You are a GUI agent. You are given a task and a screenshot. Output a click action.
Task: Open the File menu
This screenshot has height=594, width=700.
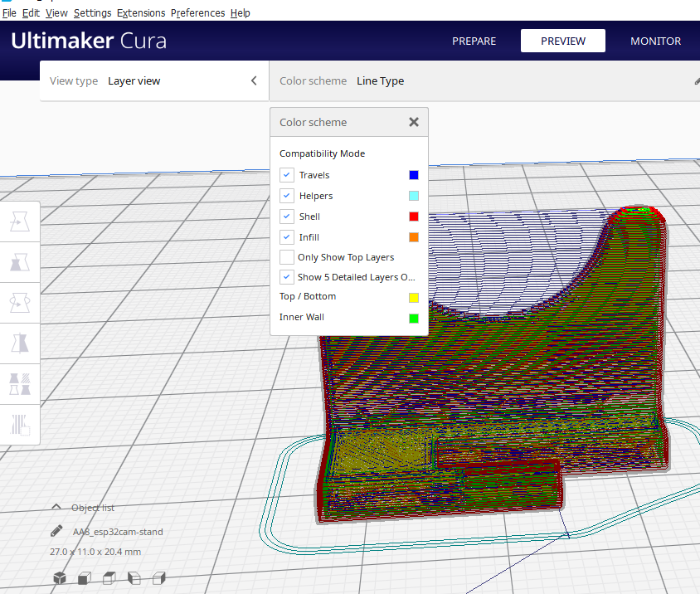tap(9, 13)
